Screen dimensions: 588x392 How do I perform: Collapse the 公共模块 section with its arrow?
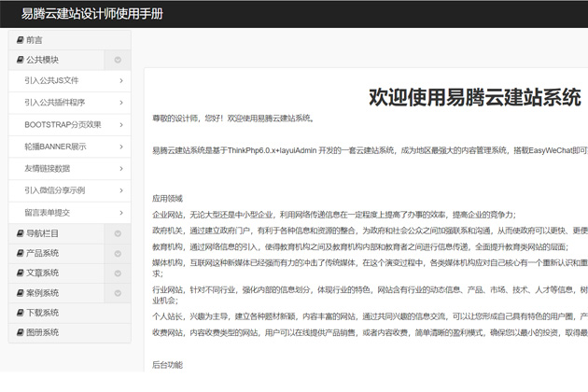tap(118, 60)
